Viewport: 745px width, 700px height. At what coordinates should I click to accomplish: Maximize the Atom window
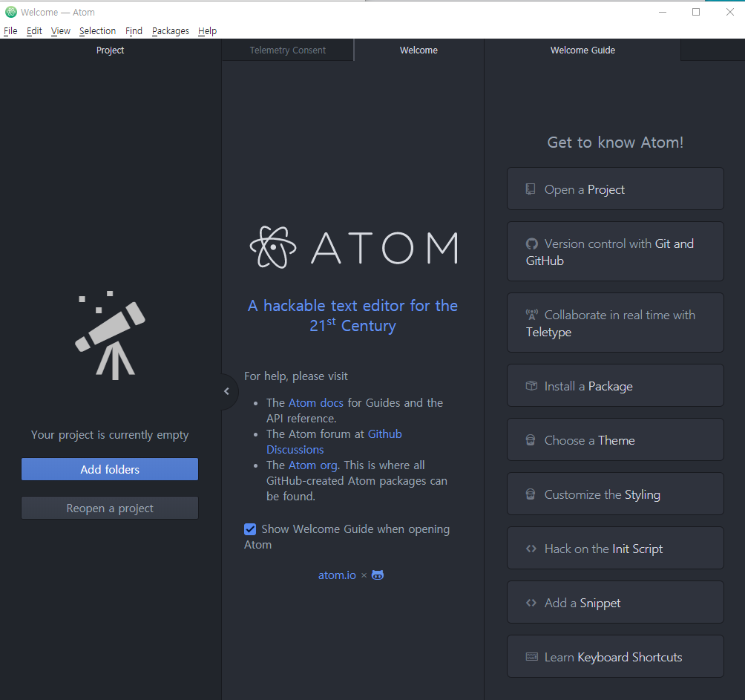(x=696, y=12)
